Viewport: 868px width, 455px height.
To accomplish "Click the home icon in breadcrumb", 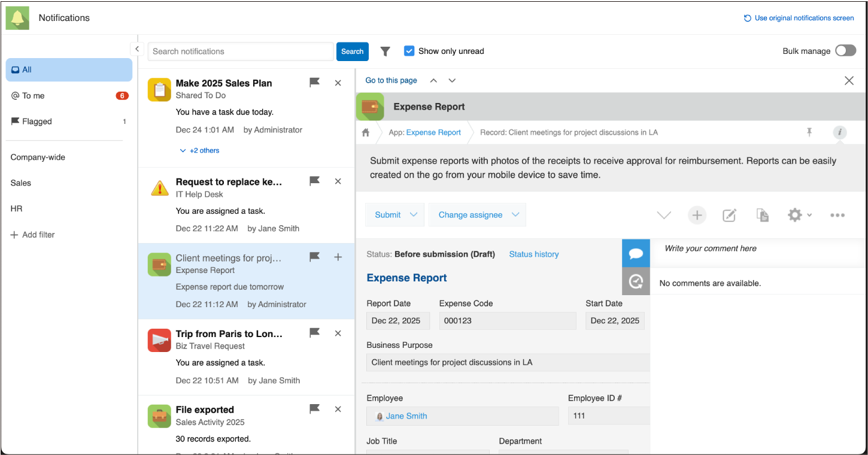I will 366,132.
